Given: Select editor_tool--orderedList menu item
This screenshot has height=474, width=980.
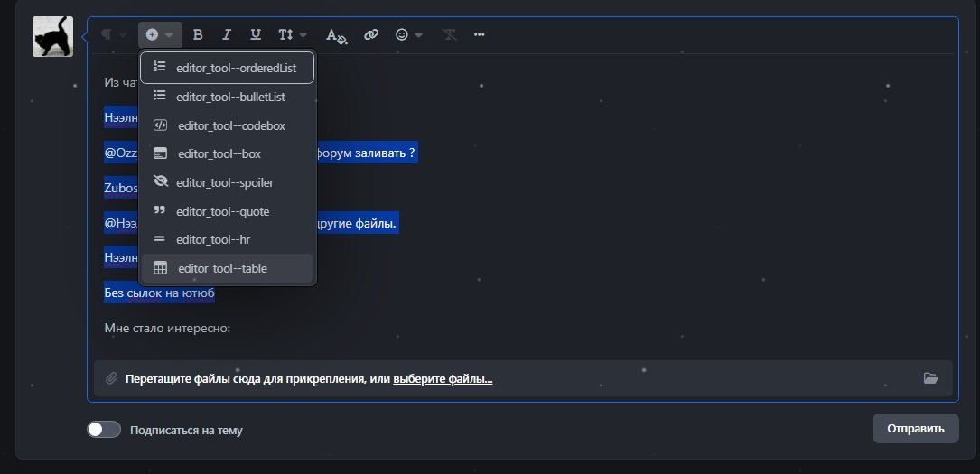Looking at the screenshot, I should tap(227, 68).
